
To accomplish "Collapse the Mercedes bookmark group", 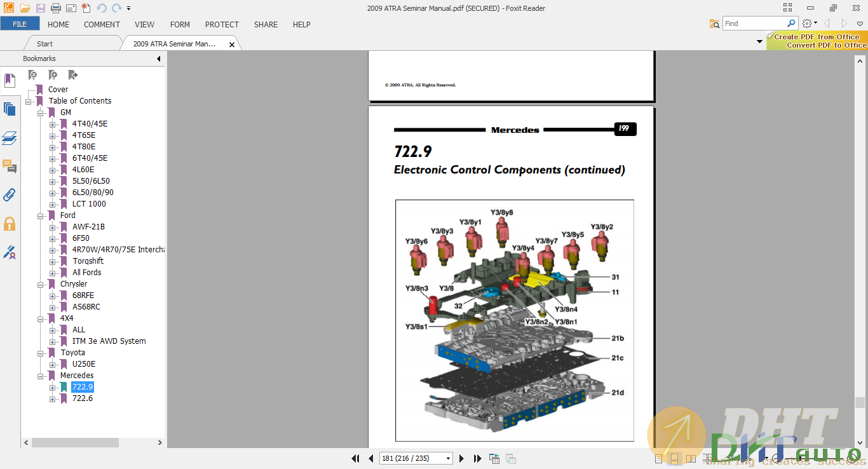I will coord(41,376).
